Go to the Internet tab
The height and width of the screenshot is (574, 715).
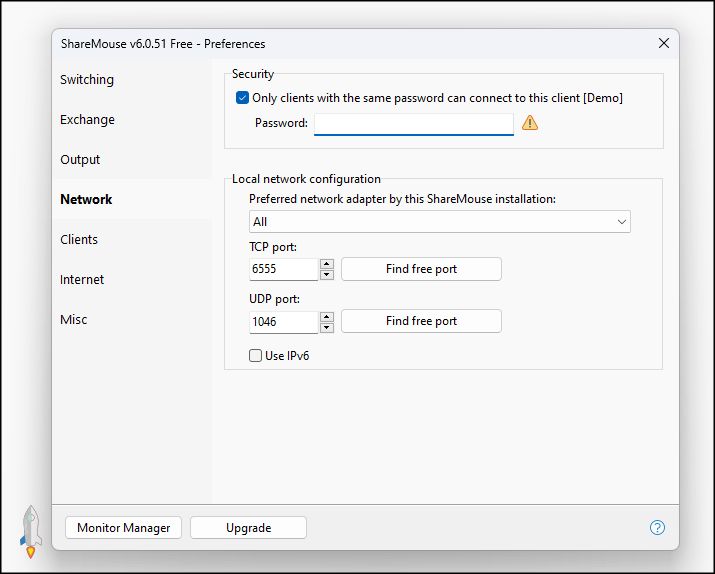(x=82, y=280)
